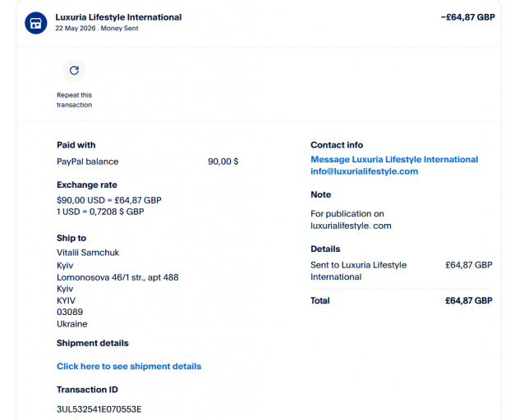Click the Repeat this transaction circular arrow icon

tap(74, 71)
